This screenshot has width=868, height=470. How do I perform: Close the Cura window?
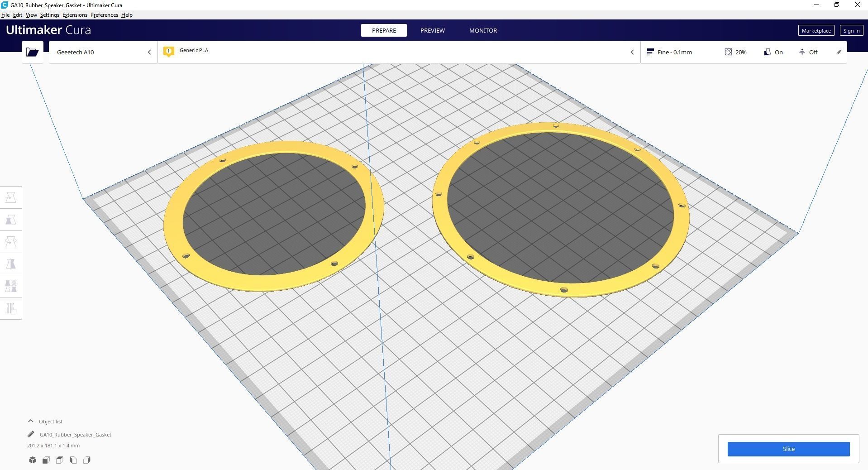tap(857, 5)
